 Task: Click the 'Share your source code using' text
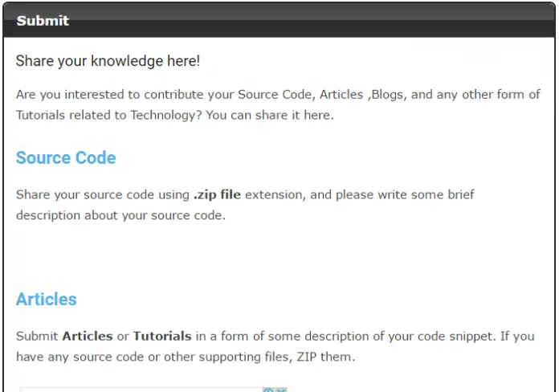pyautogui.click(x=102, y=194)
